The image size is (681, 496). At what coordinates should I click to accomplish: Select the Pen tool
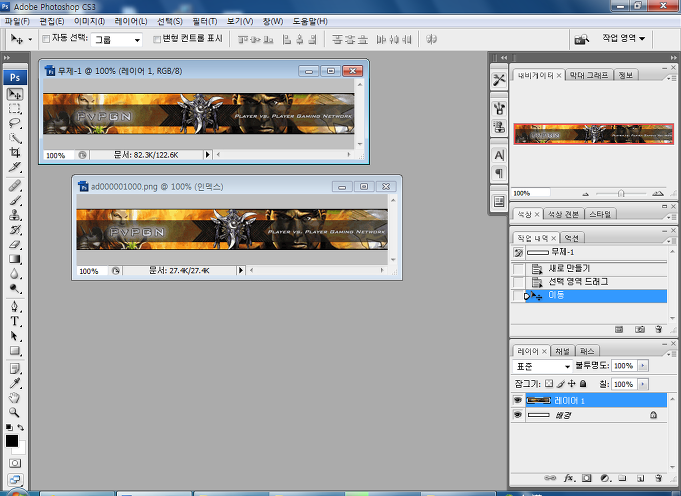pyautogui.click(x=15, y=307)
